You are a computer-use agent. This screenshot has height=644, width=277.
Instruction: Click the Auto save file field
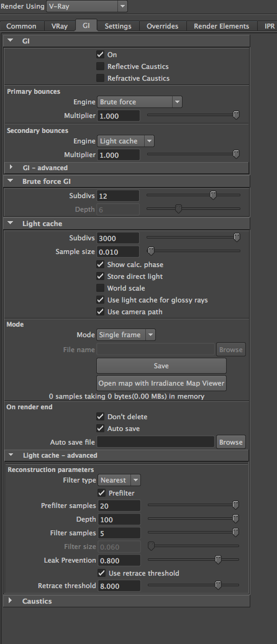click(155, 442)
